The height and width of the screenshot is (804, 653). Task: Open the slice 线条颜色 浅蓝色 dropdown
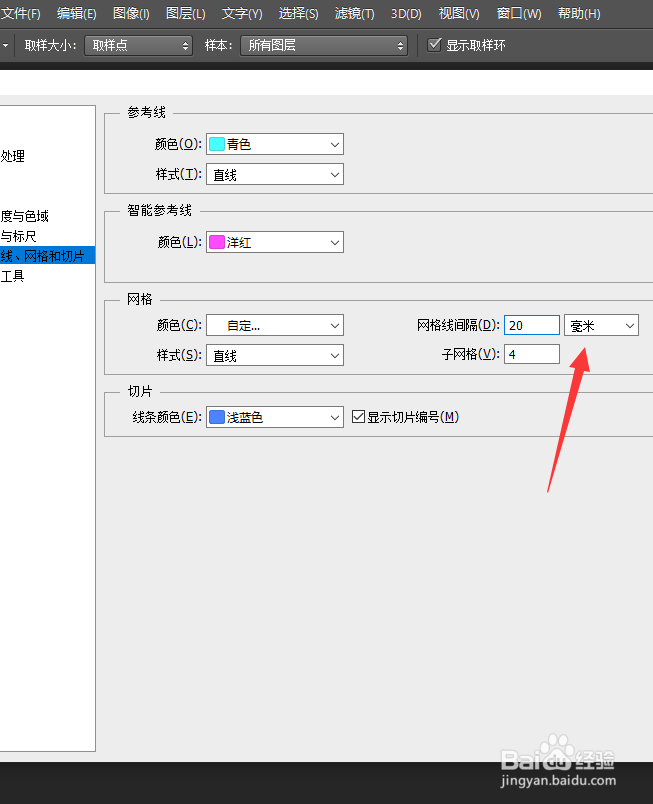coord(275,417)
